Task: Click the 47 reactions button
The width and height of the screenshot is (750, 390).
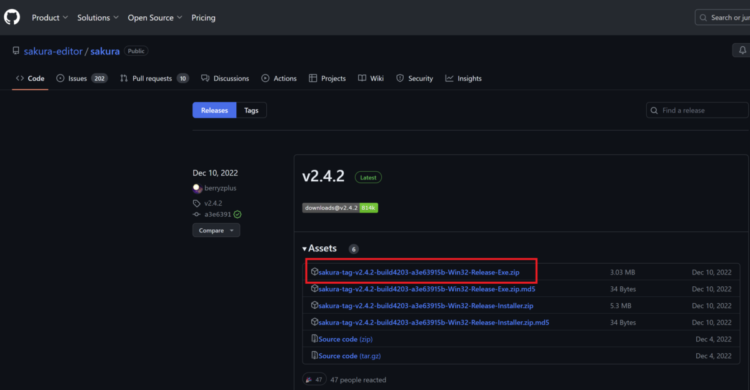Action: 314,380
